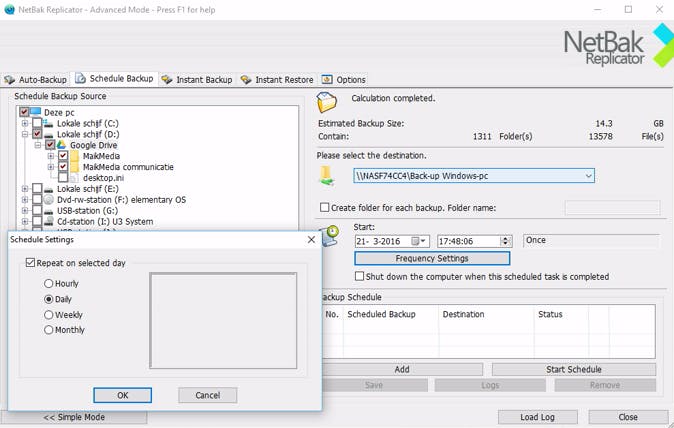Open the Schedule Backup tab
Image resolution: width=674 pixels, height=428 pixels.
pos(114,79)
